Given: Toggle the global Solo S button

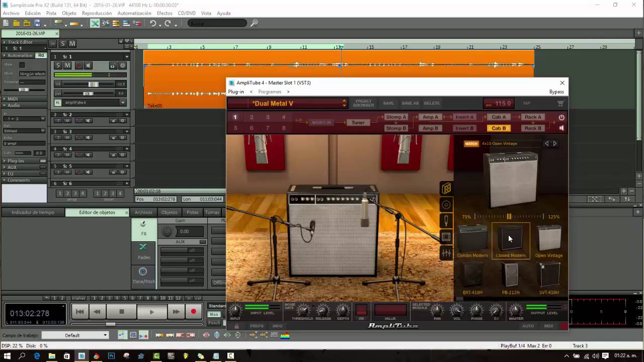Looking at the screenshot, I should coord(63,44).
